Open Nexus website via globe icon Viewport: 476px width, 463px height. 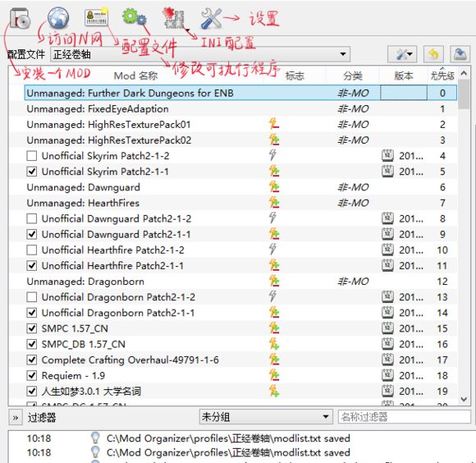click(x=58, y=17)
